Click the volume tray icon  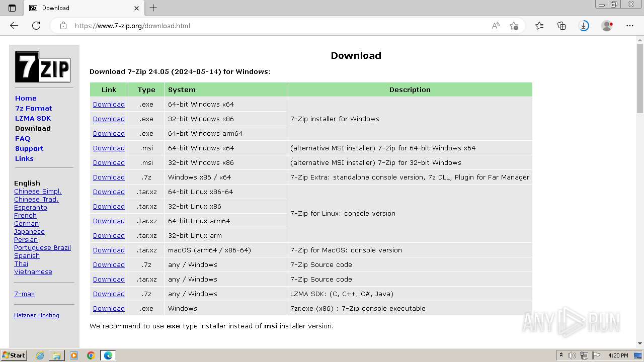(572, 355)
